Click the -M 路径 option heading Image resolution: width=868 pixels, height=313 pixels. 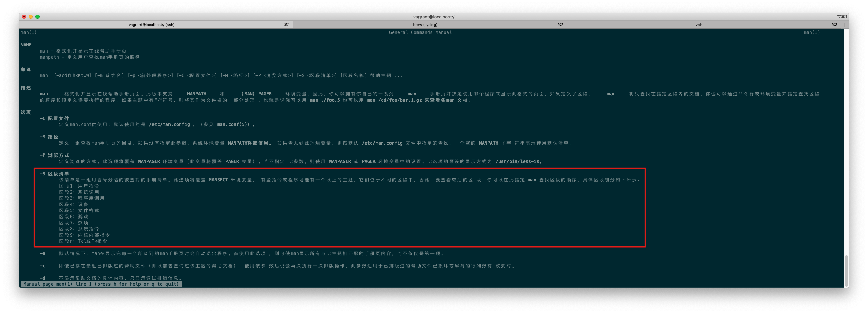point(49,137)
